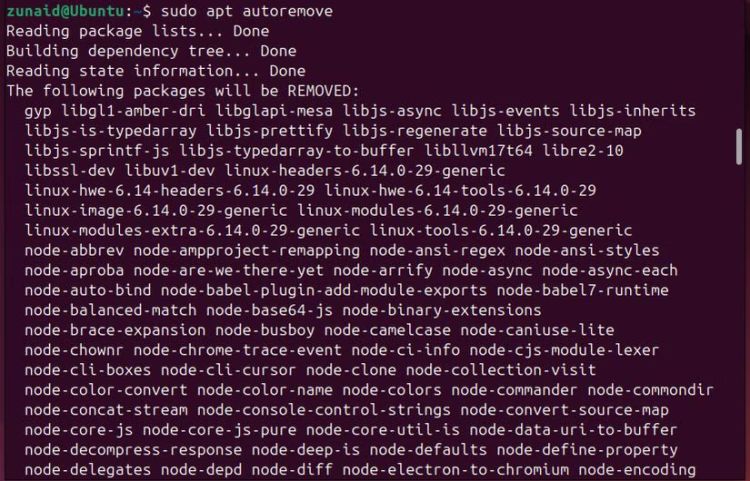Click the 'linux-image-6.14.0-29-generic' entry
Viewport: 750px width, 481px height.
click(156, 210)
